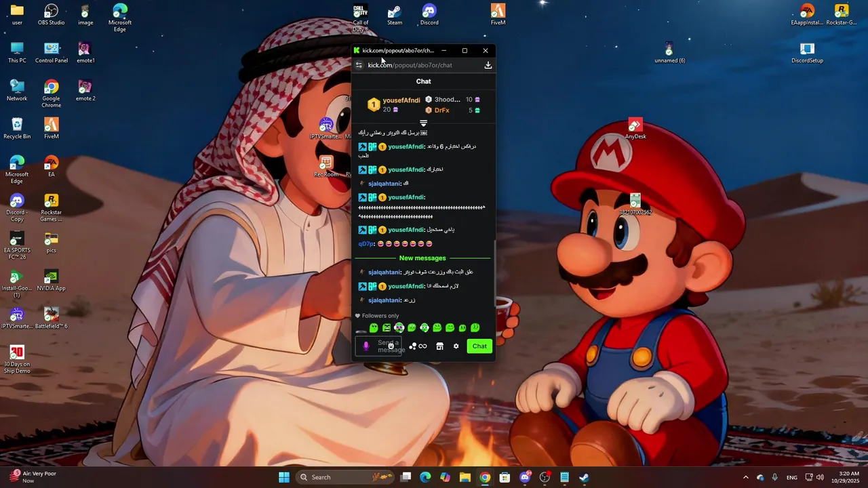Click sjalqahtani in the last chat message
This screenshot has height=488, width=868.
point(384,300)
